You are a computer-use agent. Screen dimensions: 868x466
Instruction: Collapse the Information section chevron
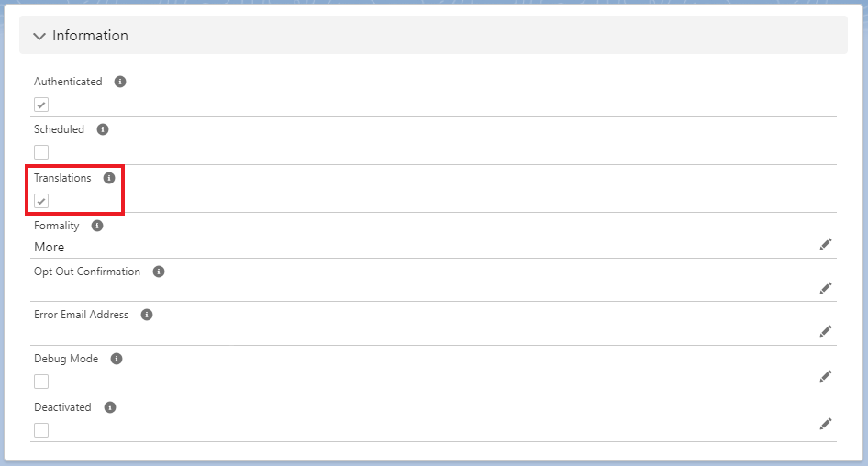pyautogui.click(x=39, y=36)
